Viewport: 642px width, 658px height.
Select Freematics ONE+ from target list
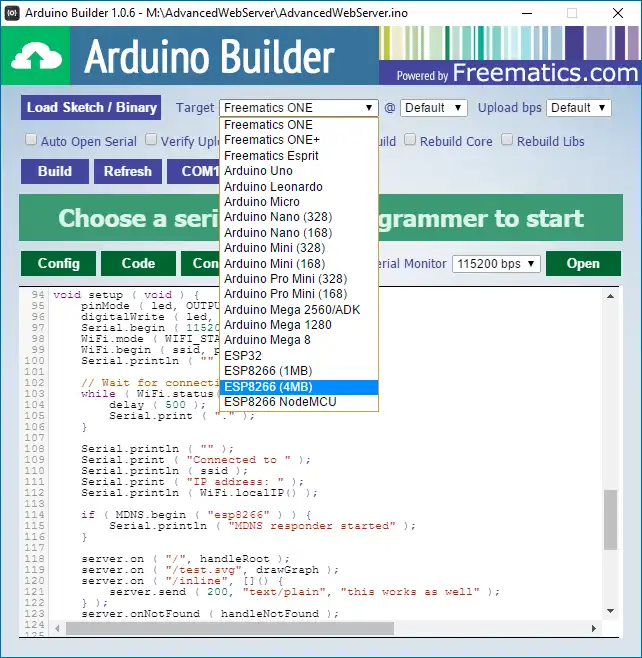(299, 139)
